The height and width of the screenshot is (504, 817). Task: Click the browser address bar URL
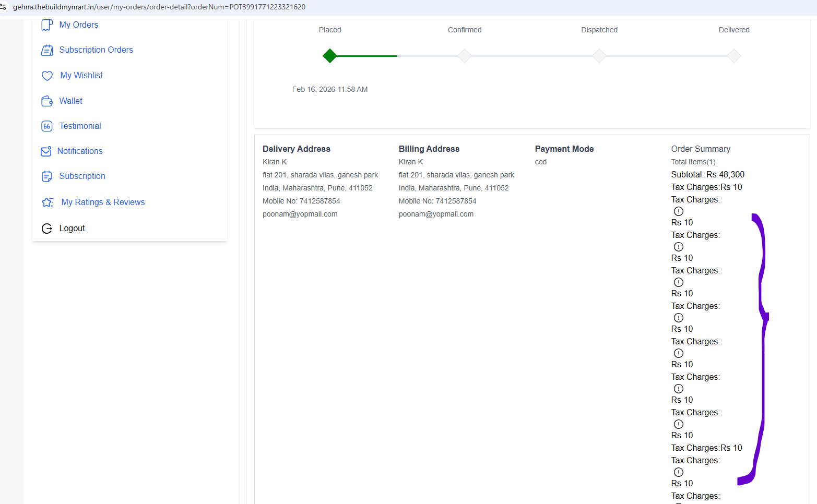tap(159, 7)
